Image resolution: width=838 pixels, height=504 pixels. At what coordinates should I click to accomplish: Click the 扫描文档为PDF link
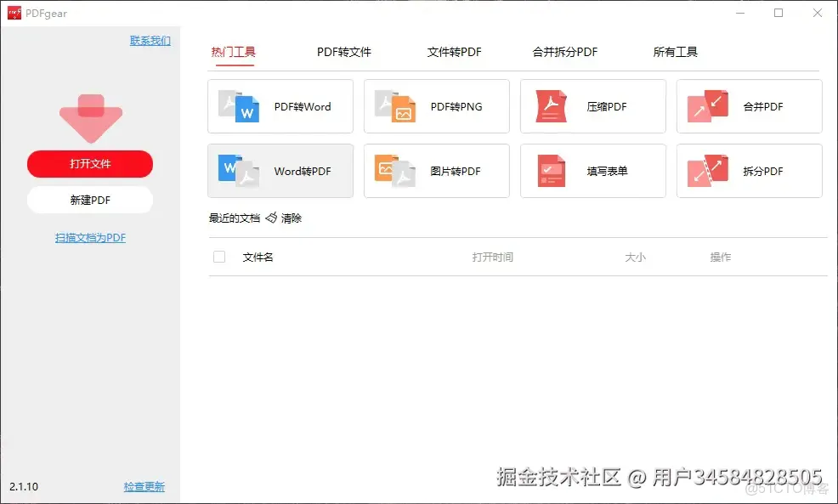[89, 237]
